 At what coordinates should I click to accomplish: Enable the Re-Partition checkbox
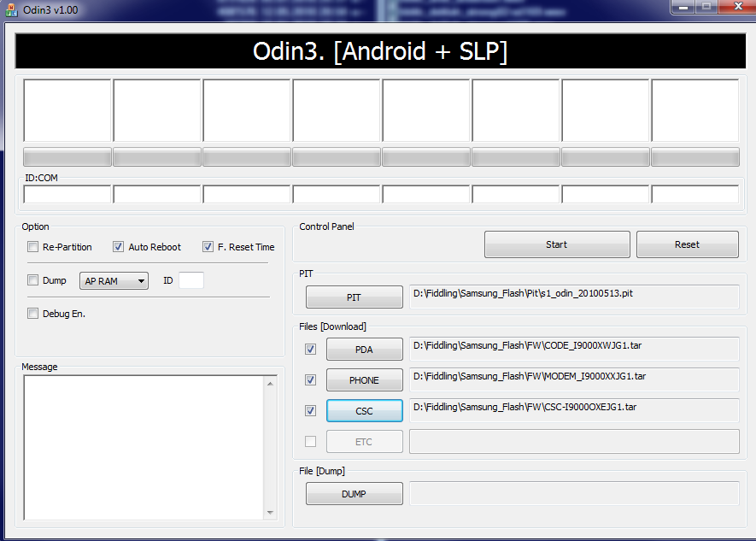pos(32,247)
